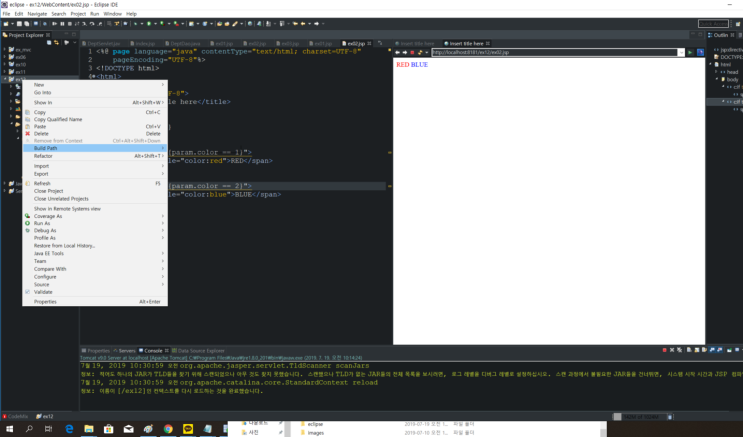
Task: Click the Save toolbar icon
Action: (x=19, y=24)
